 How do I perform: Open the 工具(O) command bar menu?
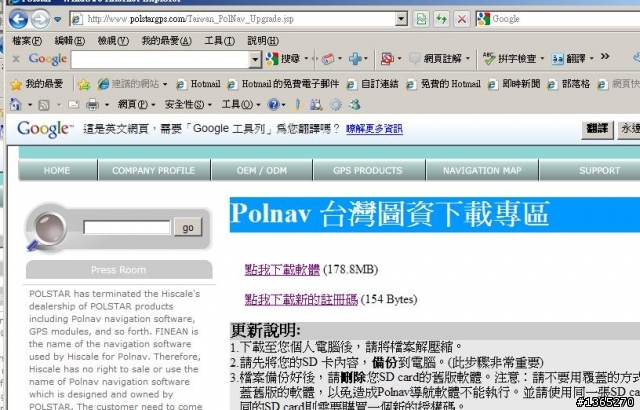(x=240, y=105)
